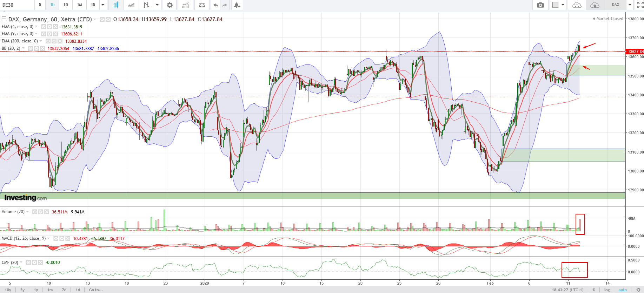Open DAX main series settings gear
Screen dimensions: 644x293
[108, 19]
